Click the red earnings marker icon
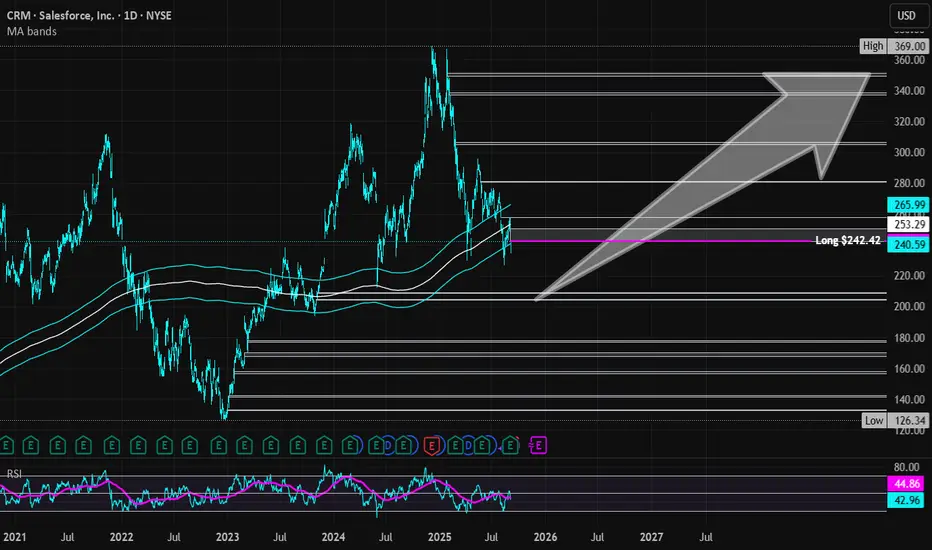932x550 pixels. pyautogui.click(x=432, y=445)
